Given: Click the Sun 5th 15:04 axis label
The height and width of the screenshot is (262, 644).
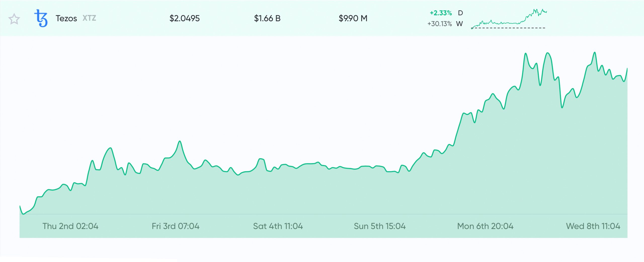Looking at the screenshot, I should pos(380,226).
